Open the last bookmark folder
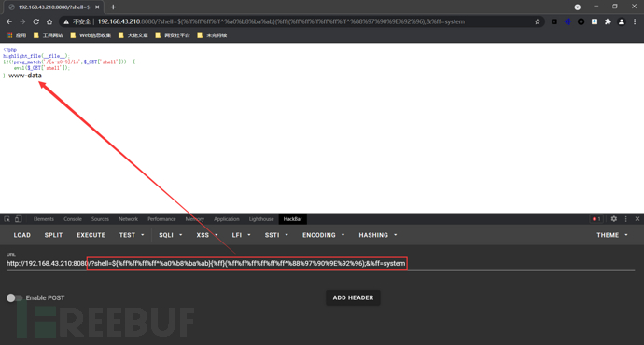This screenshot has width=644, height=345. 212,35
